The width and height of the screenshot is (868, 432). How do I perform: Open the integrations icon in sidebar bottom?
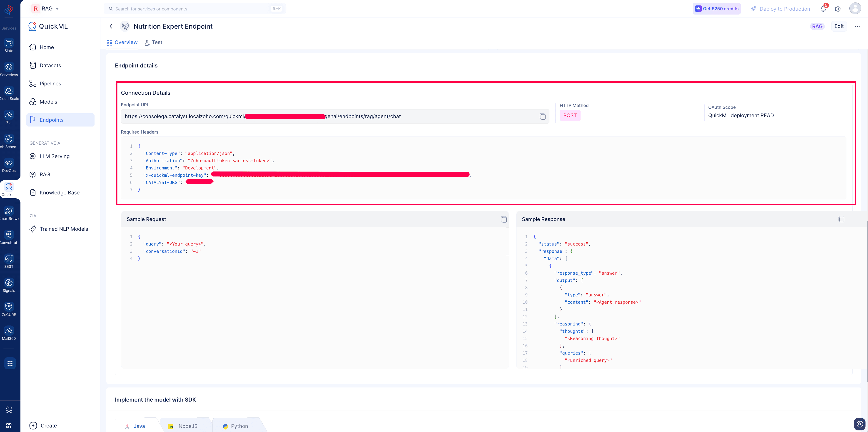click(9, 410)
